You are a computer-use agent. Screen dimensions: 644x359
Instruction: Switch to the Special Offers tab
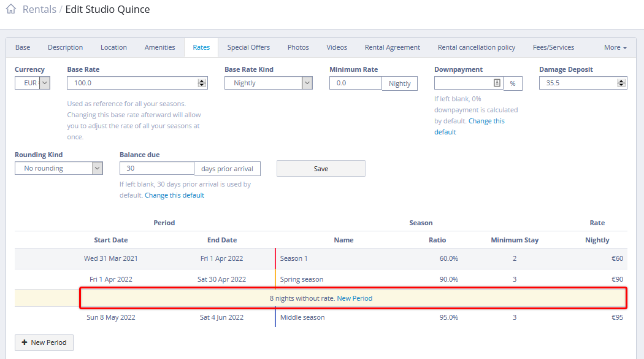click(248, 47)
